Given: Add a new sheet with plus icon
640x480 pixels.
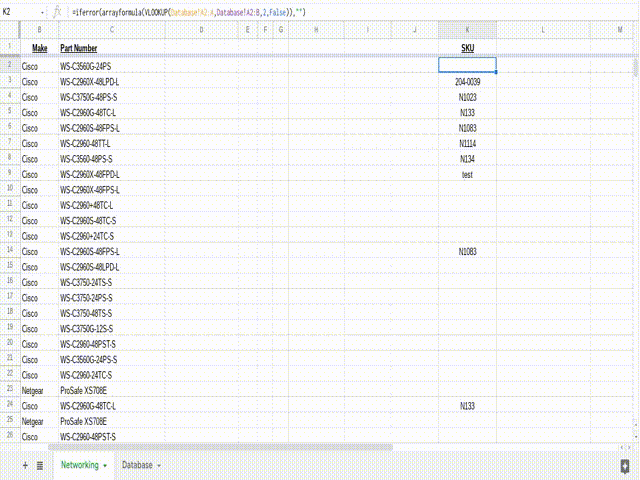Looking at the screenshot, I should (x=25, y=465).
